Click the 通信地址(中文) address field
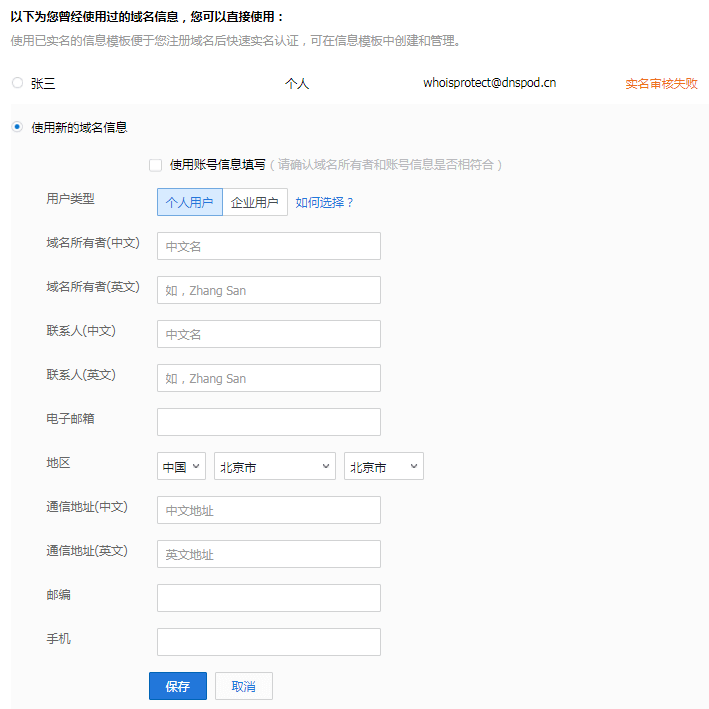 pos(268,510)
